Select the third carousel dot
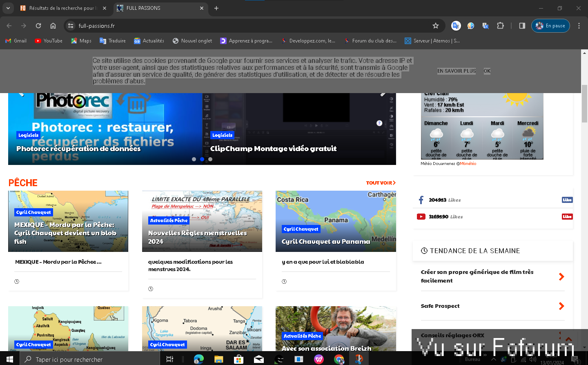This screenshot has height=365, width=588. [x=210, y=159]
